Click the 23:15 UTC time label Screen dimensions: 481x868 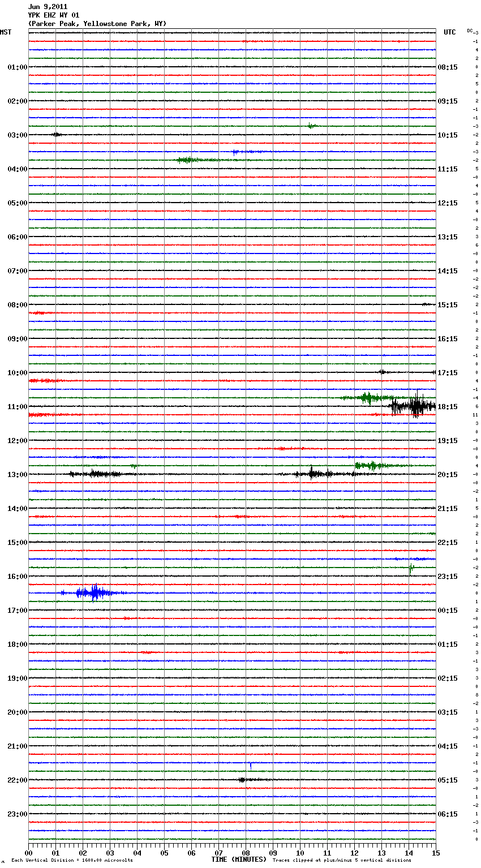[448, 577]
